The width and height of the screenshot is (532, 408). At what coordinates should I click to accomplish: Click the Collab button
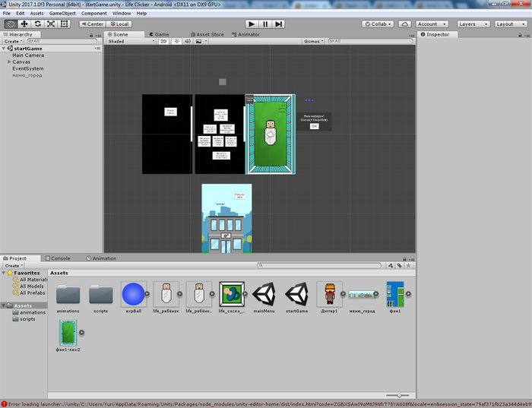click(x=377, y=24)
